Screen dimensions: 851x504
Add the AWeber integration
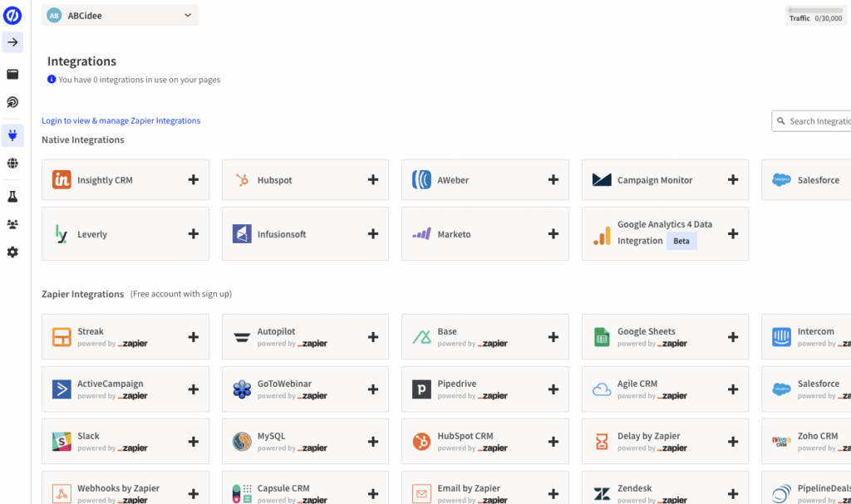click(553, 179)
